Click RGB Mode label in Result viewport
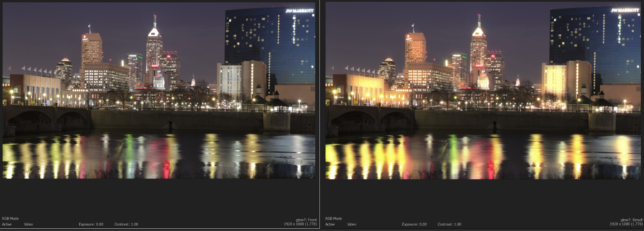 pos(334,218)
